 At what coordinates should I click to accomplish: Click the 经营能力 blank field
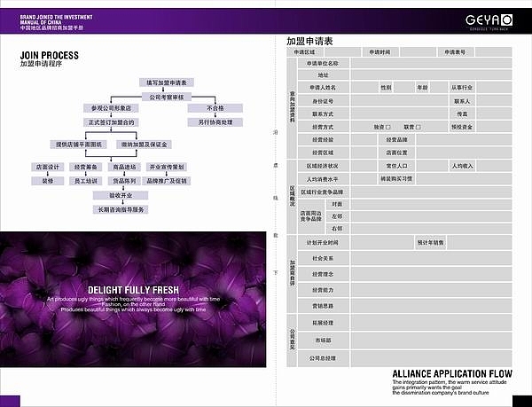click(x=431, y=290)
